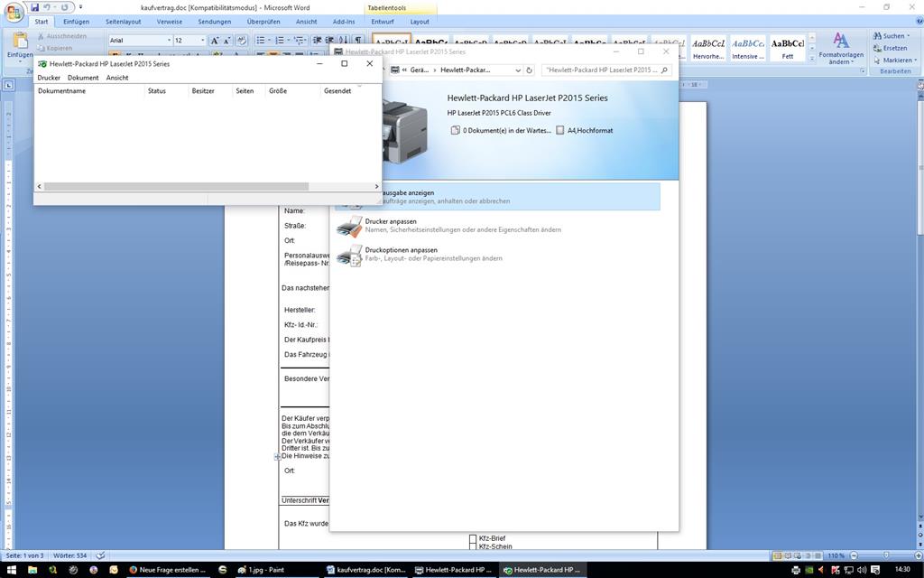924x578 pixels.
Task: Click the numbered list icon
Action: [x=280, y=40]
